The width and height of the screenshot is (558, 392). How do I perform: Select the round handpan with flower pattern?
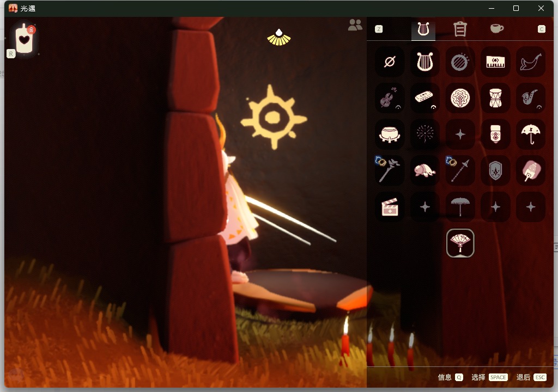pos(460,98)
